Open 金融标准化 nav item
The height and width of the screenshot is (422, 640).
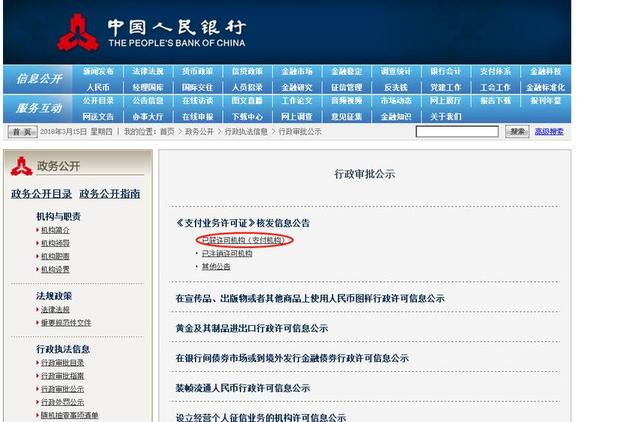click(546, 87)
